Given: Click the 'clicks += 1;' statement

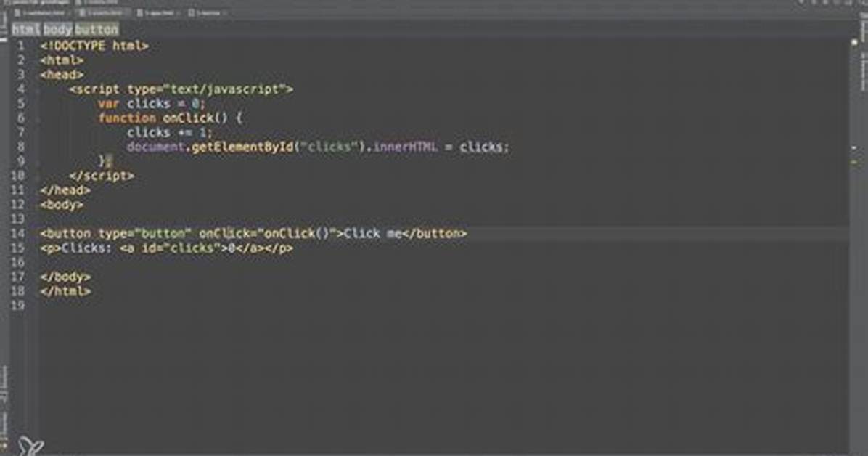Looking at the screenshot, I should [169, 132].
